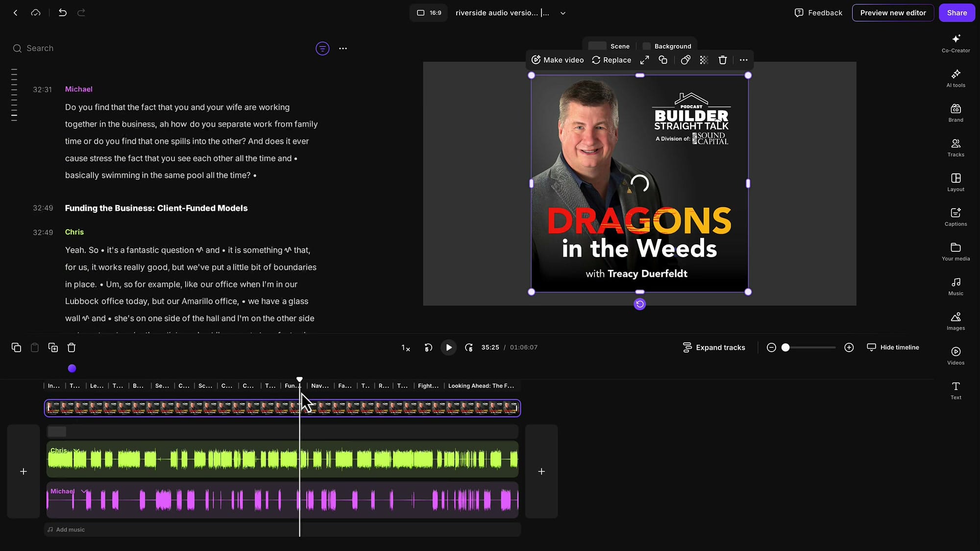Expand Michael's audio track options
This screenshot has width=980, height=551.
coord(83,491)
